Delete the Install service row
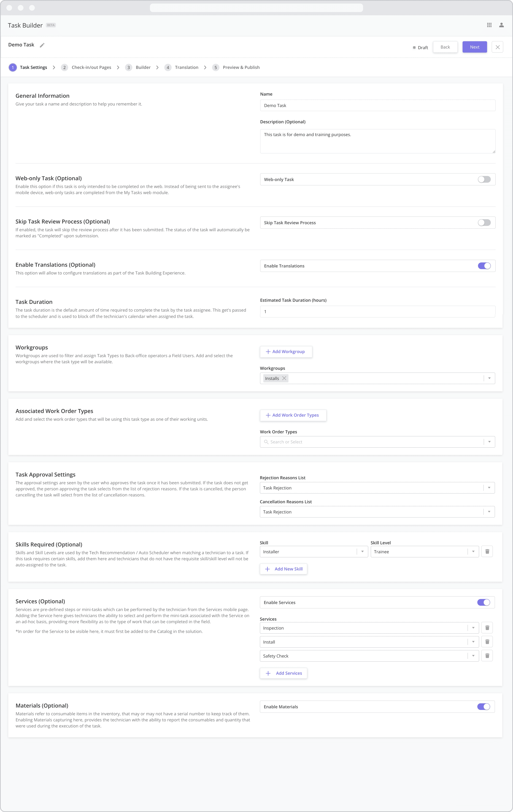The width and height of the screenshot is (513, 812). tap(487, 642)
